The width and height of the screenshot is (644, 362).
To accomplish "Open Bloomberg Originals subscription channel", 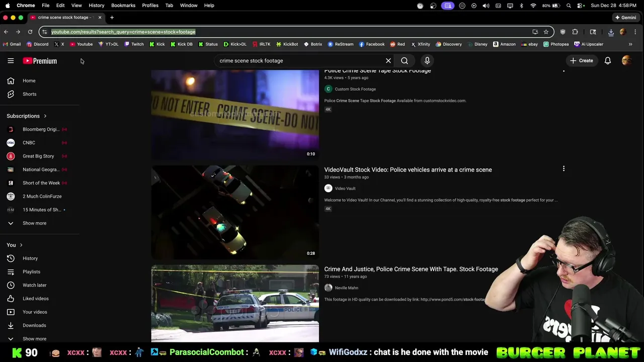I will [40, 129].
